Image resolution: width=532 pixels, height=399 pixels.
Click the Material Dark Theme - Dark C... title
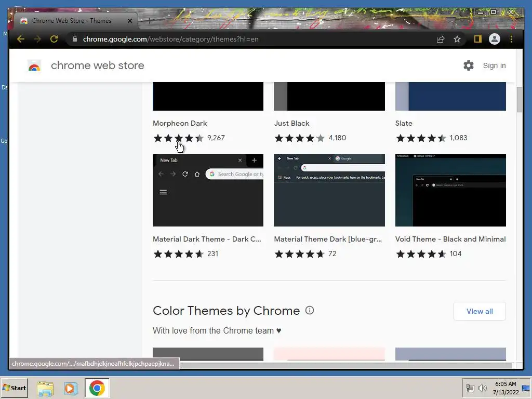point(207,239)
